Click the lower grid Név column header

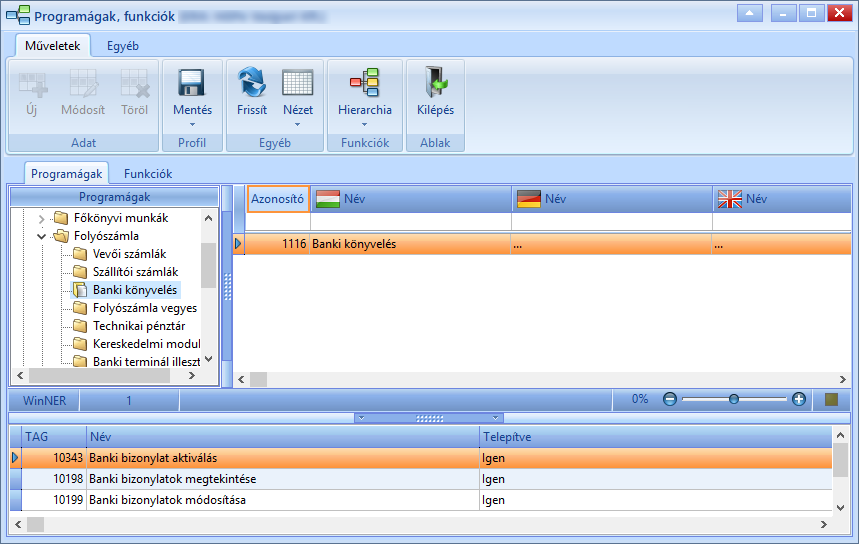pos(283,437)
